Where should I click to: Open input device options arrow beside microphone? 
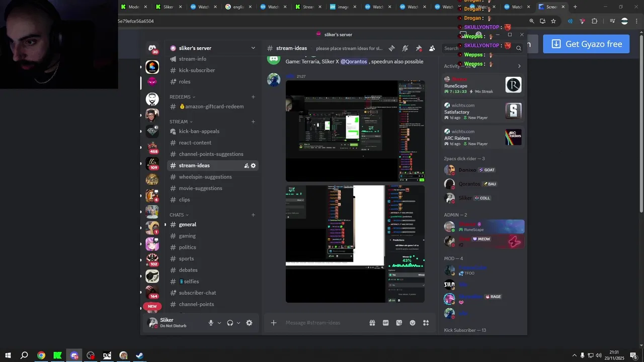pos(219,323)
